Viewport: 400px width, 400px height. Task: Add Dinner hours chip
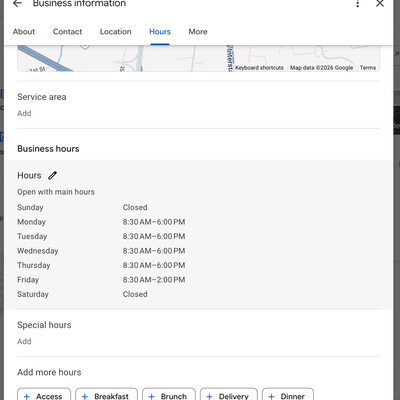click(288, 395)
